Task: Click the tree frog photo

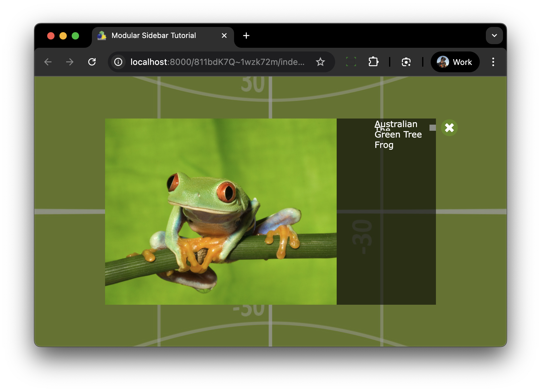Action: [221, 211]
